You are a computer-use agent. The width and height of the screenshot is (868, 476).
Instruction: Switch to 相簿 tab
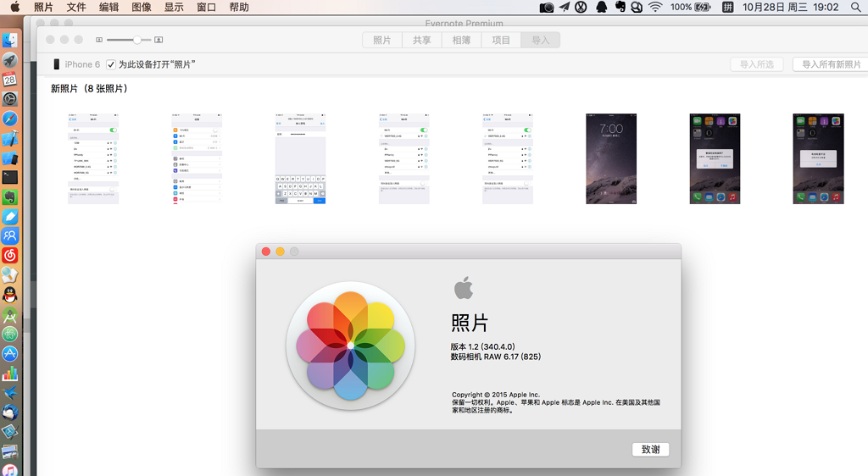click(x=462, y=41)
